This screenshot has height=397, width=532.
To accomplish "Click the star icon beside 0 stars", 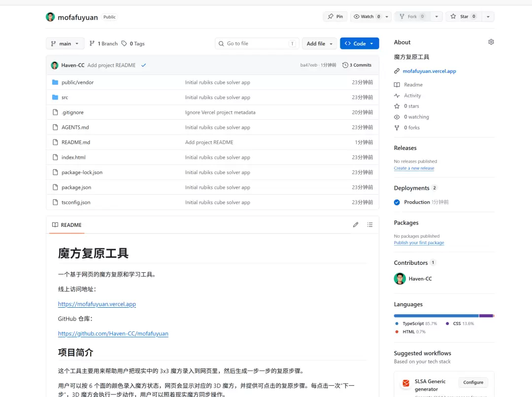I will click(x=397, y=106).
